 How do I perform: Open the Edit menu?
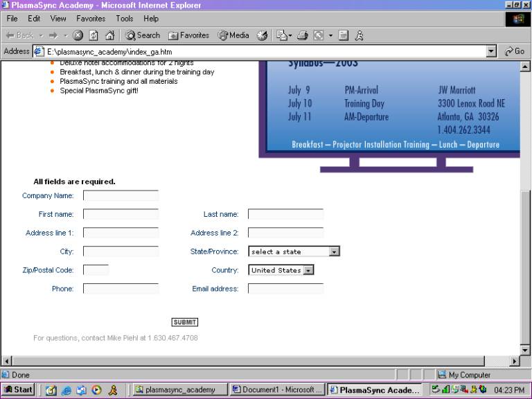[x=34, y=19]
